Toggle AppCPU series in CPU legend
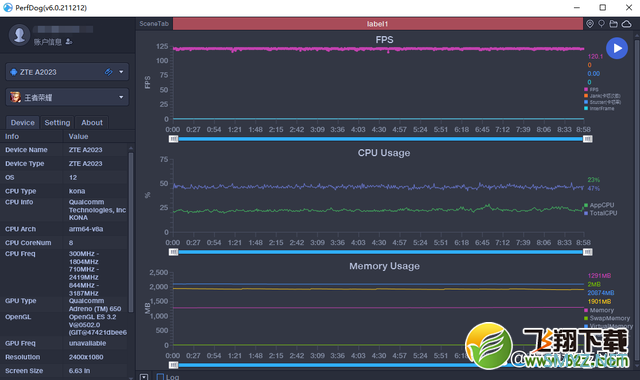Screen dimensions: 640x380 tap(599, 205)
